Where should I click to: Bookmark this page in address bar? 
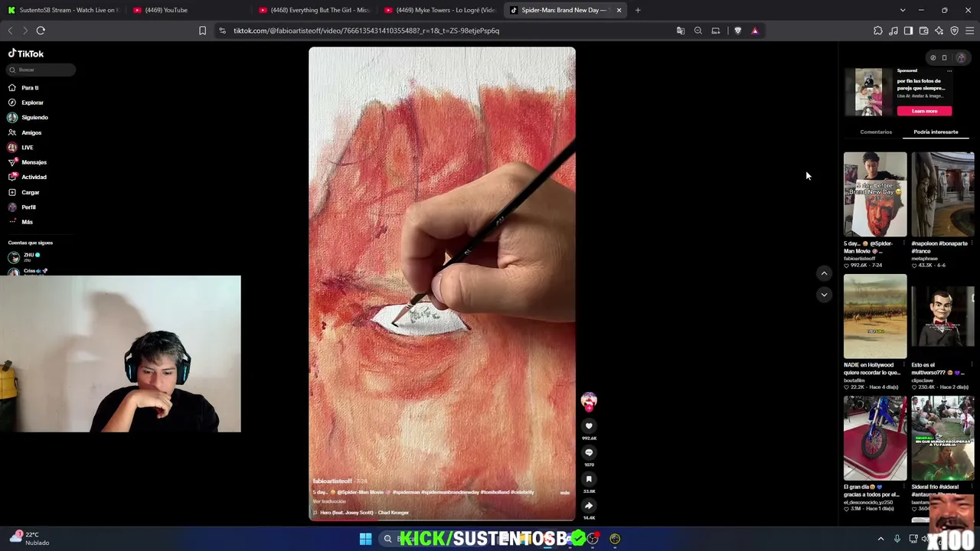tap(202, 31)
